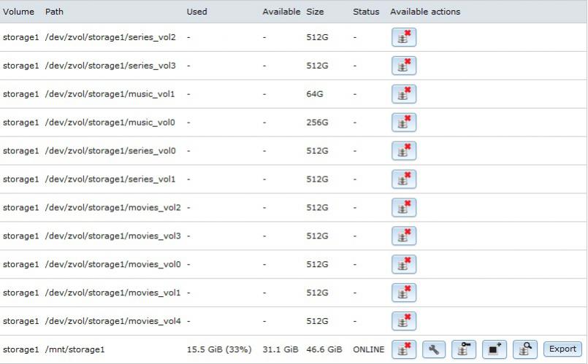The image size is (588, 364).
Task: Select the /dev/zvol/storage1/movies_vol0 path
Action: pos(113,264)
